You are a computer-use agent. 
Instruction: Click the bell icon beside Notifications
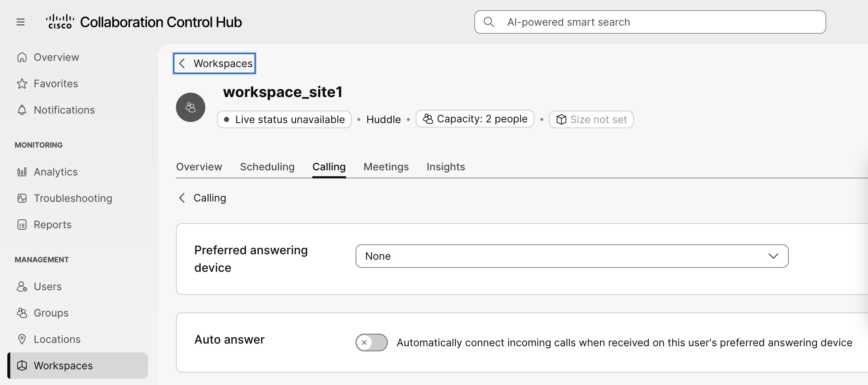pyautogui.click(x=22, y=110)
